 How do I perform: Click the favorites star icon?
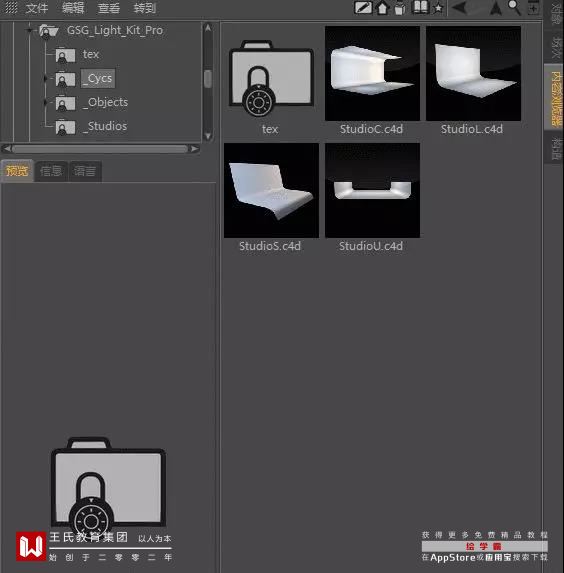(x=438, y=8)
